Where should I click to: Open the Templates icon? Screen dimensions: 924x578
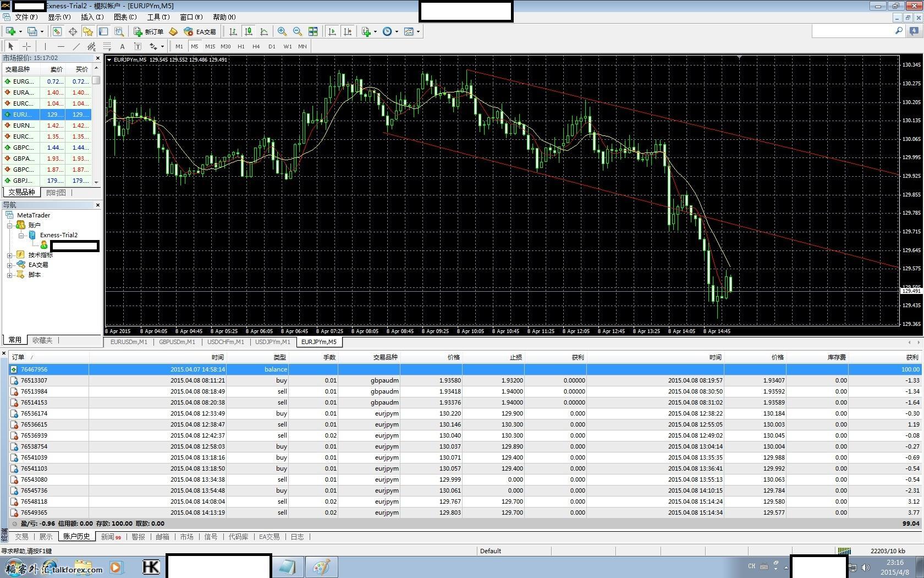pos(409,31)
